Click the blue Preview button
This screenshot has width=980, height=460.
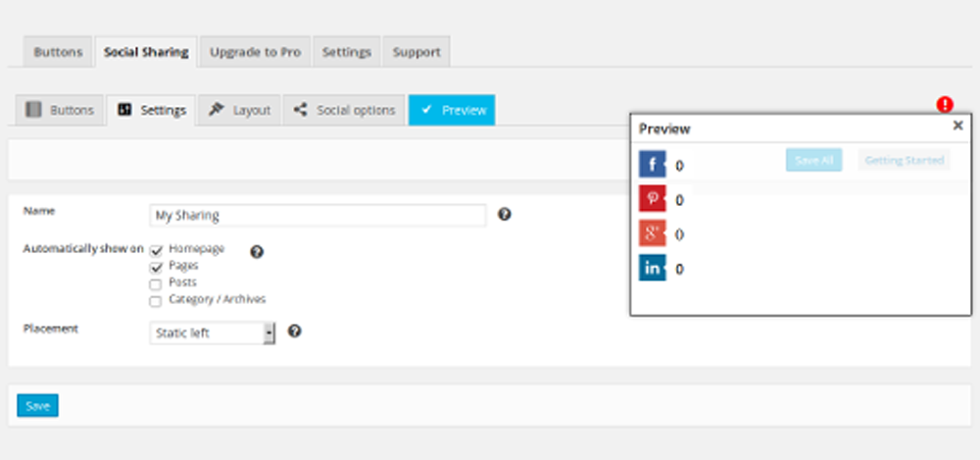point(452,110)
